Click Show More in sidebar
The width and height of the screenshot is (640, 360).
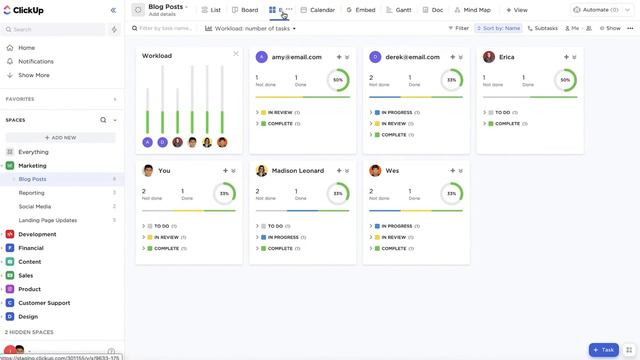point(33,75)
